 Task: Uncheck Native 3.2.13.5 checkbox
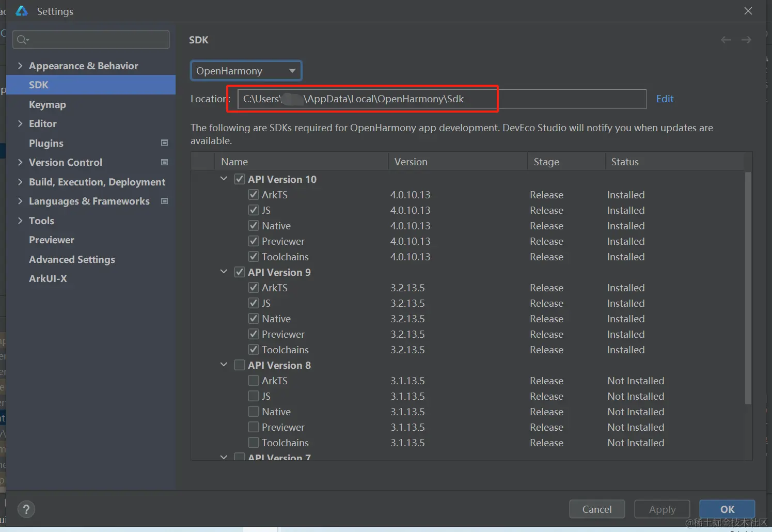pos(254,319)
